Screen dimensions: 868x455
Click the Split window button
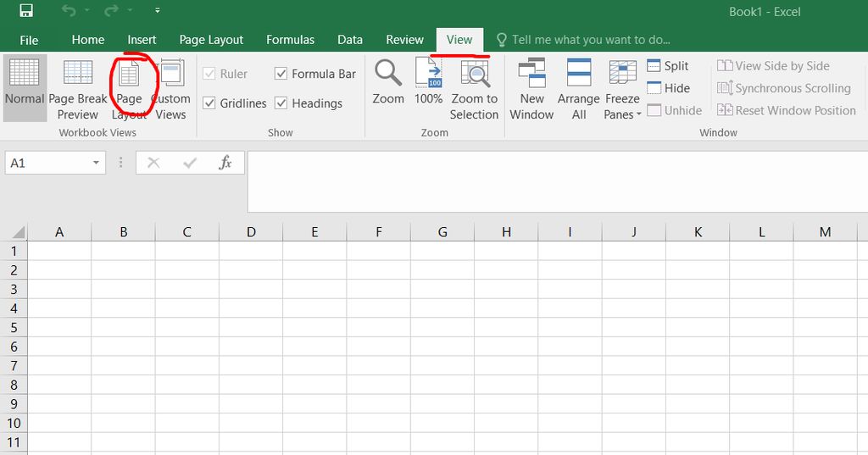pyautogui.click(x=668, y=66)
